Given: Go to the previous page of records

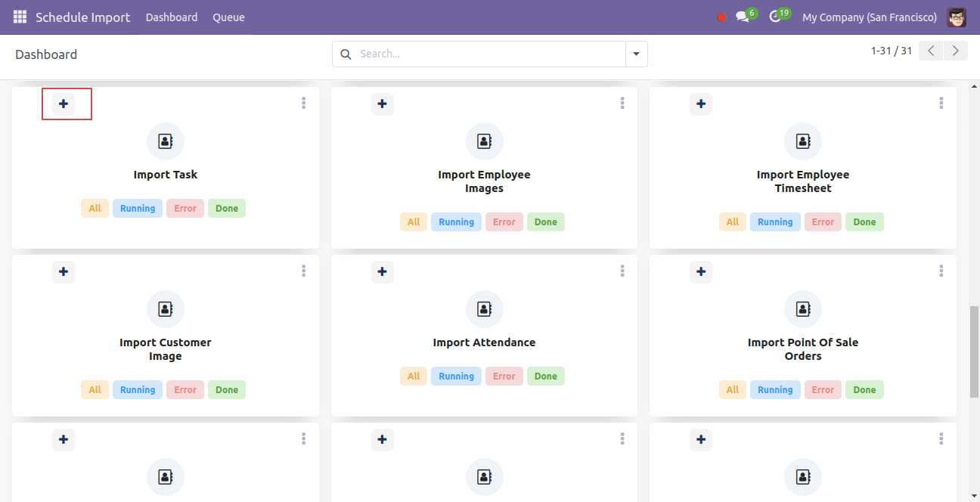Looking at the screenshot, I should 932,51.
